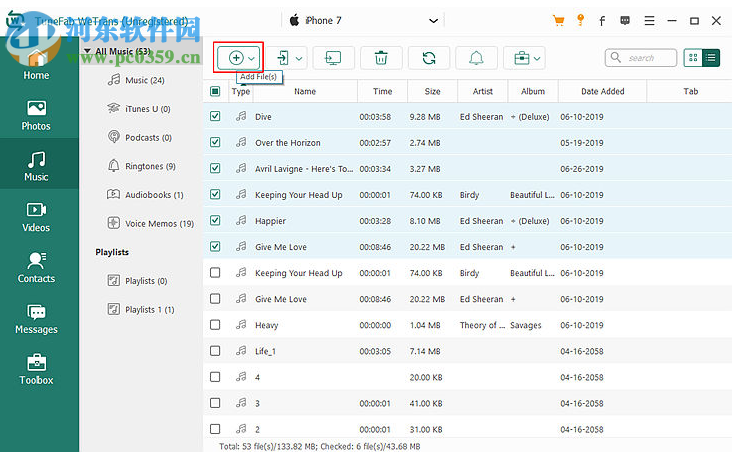Switch to list view layout
This screenshot has height=458, width=733.
click(x=711, y=57)
